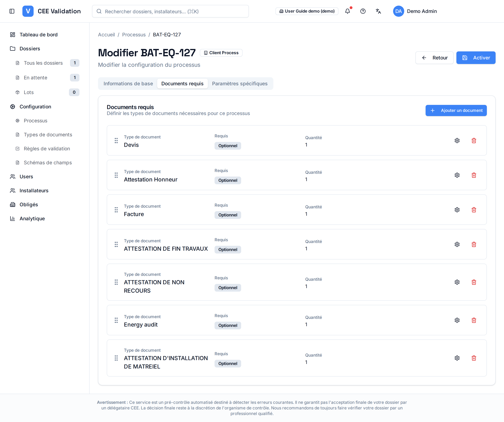504x422 pixels.
Task: Open the language translation icon
Action: click(378, 11)
